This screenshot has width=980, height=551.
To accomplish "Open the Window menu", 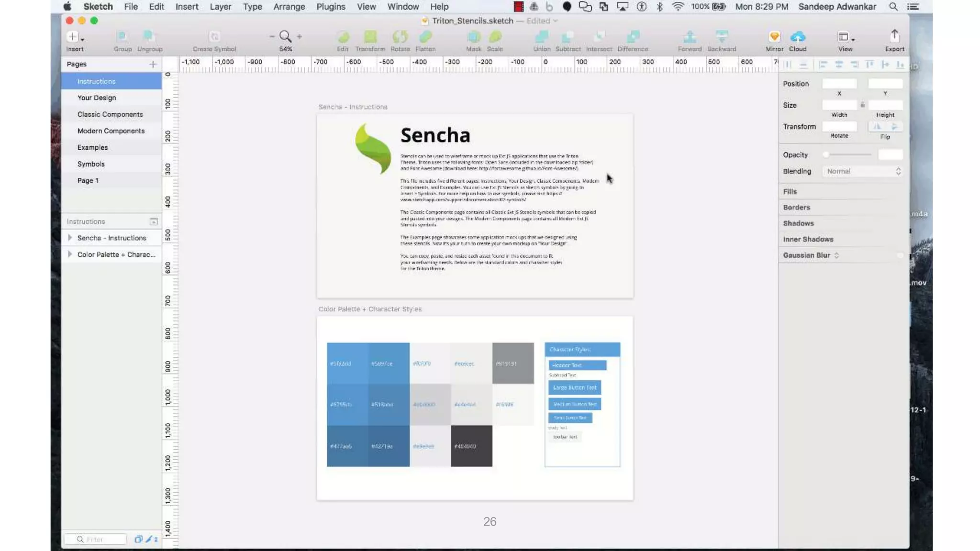I will coord(403,7).
